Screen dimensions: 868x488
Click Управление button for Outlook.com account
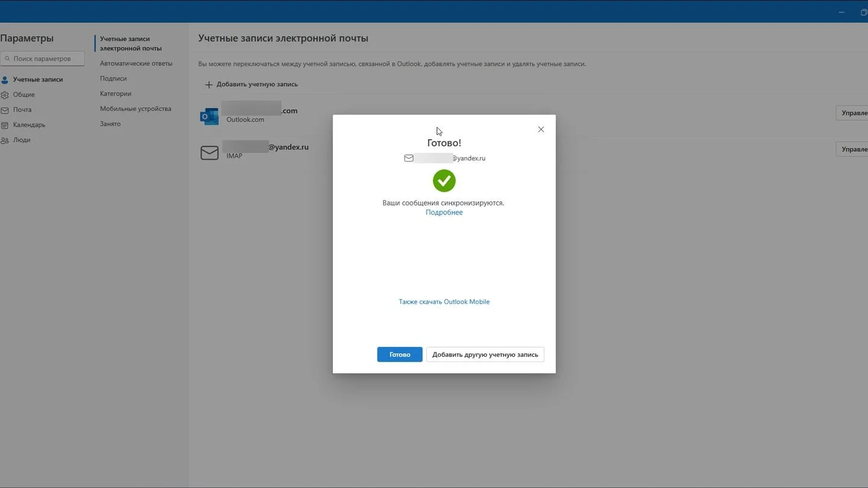(852, 113)
